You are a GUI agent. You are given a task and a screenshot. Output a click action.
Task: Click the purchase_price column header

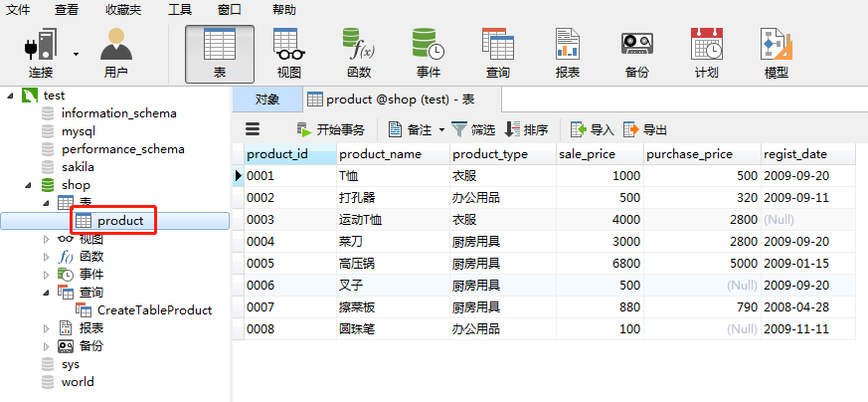click(x=703, y=154)
